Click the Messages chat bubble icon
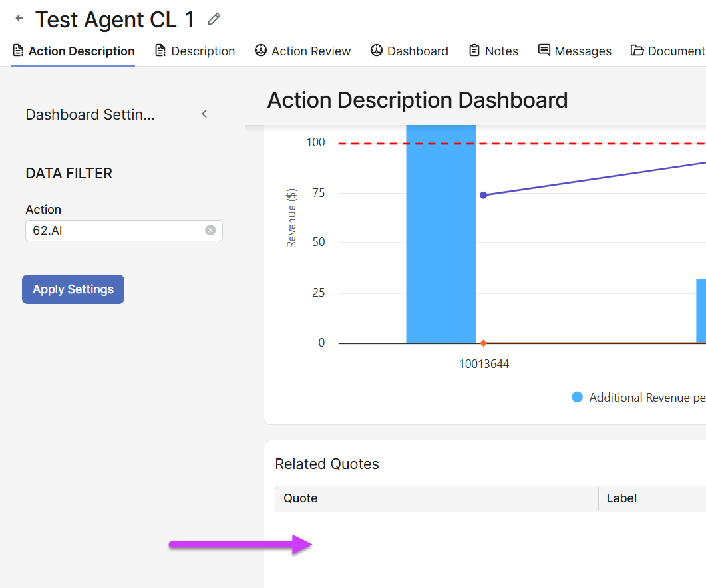Screen dimensions: 706x588 click(544, 51)
